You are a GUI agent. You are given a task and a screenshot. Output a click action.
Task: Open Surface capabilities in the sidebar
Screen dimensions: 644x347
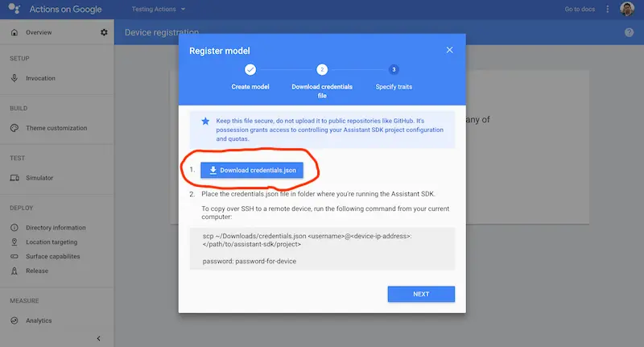coord(53,256)
